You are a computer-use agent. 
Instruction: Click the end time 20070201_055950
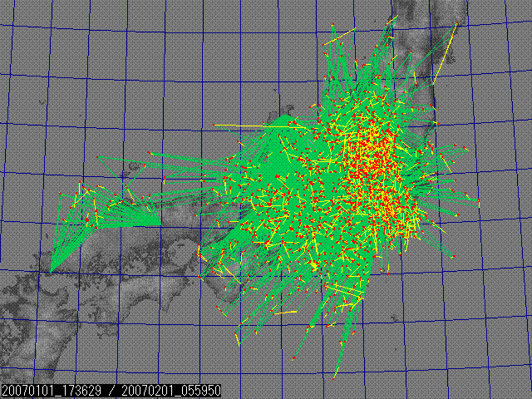[x=172, y=390]
